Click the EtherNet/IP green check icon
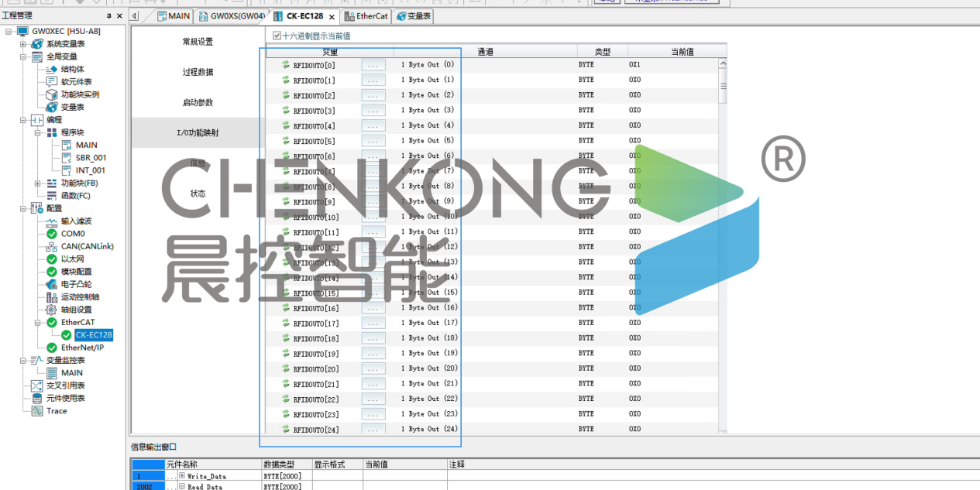This screenshot has height=490, width=980. pos(52,348)
